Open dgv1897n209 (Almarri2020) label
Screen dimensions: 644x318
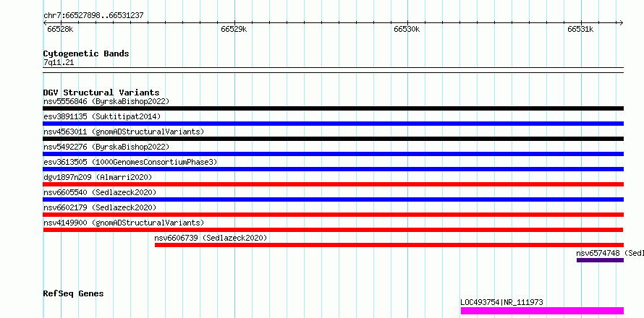coord(98,177)
